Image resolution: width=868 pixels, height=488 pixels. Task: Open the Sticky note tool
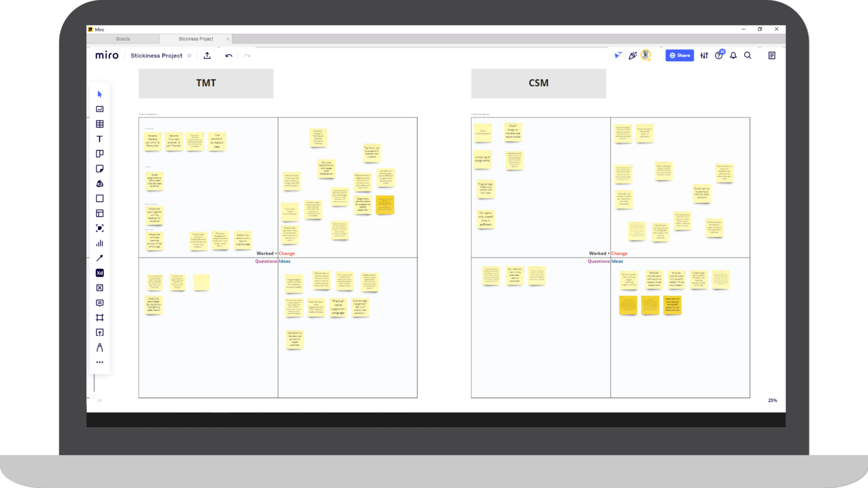(x=100, y=168)
